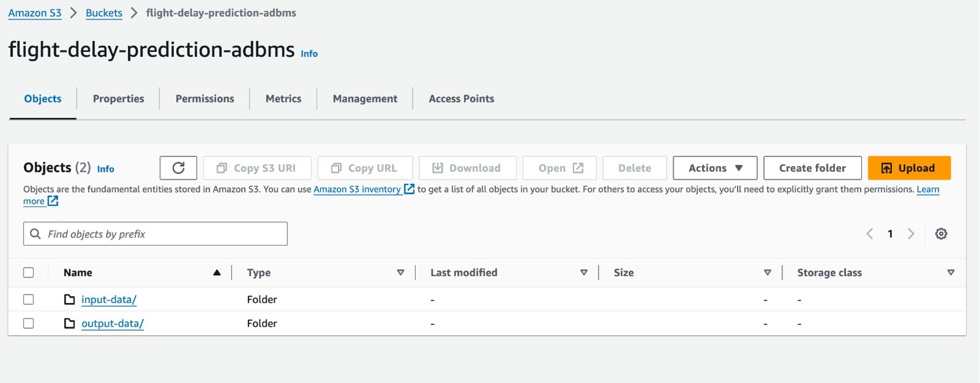
Task: Open the Management tab
Action: (x=365, y=99)
